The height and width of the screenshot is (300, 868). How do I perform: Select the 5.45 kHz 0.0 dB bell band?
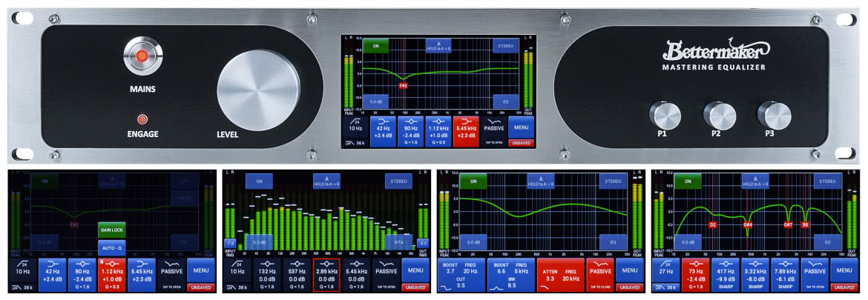[356, 275]
